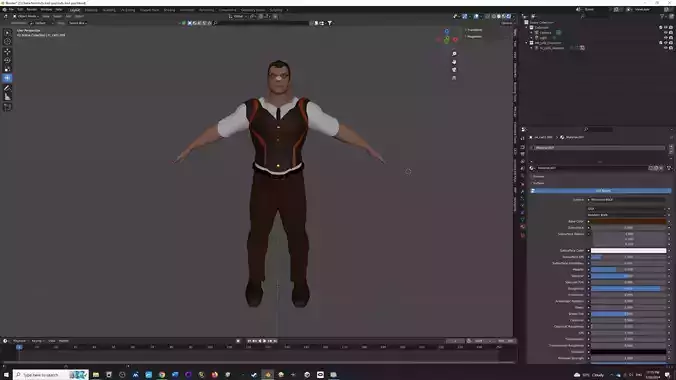Image resolution: width=676 pixels, height=380 pixels.
Task: Click the Windows taskbar search box
Action: point(50,375)
